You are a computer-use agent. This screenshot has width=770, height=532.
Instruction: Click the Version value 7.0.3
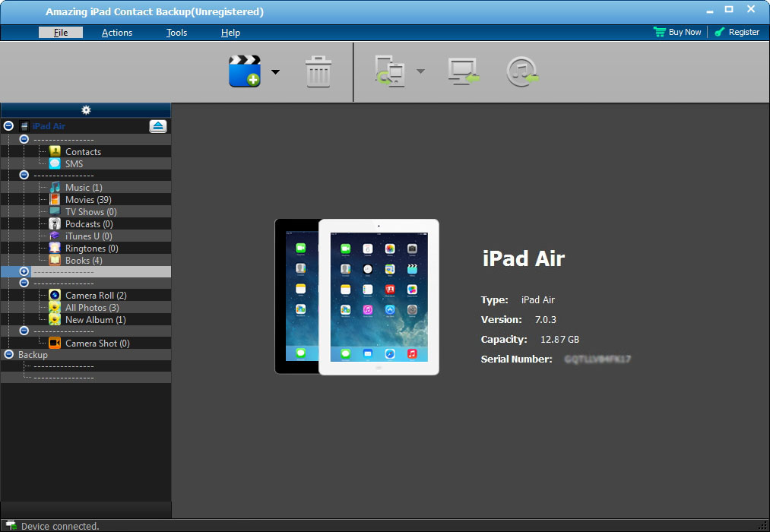[545, 319]
